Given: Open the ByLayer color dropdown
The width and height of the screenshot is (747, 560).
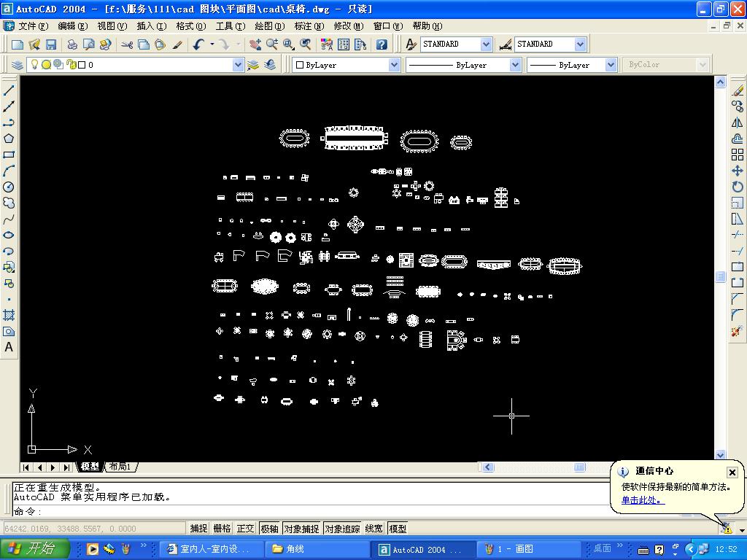Looking at the screenshot, I should (394, 65).
